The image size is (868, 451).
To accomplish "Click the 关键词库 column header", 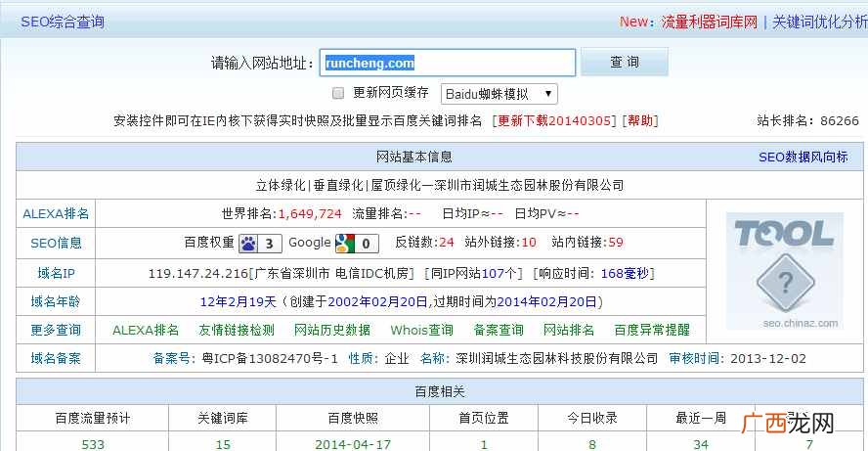I will tap(223, 419).
